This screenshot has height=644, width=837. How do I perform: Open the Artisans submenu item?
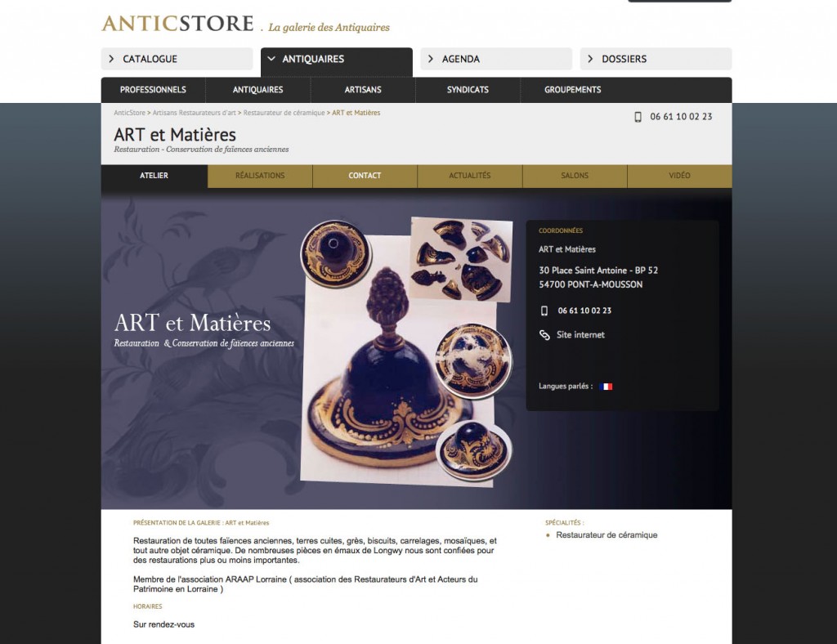(363, 90)
